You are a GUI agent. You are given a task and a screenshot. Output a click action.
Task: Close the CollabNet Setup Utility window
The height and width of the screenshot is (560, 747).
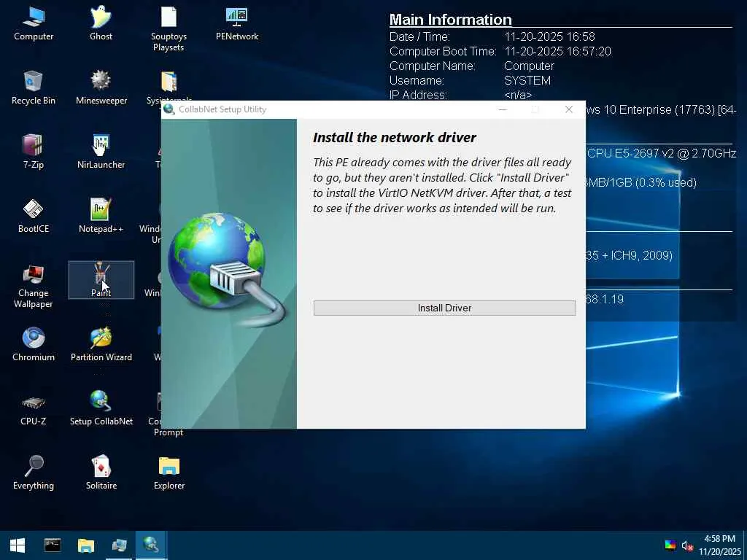point(569,109)
